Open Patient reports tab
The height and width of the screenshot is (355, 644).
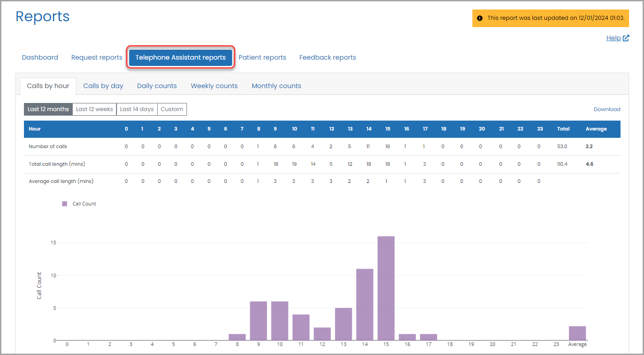click(x=262, y=57)
